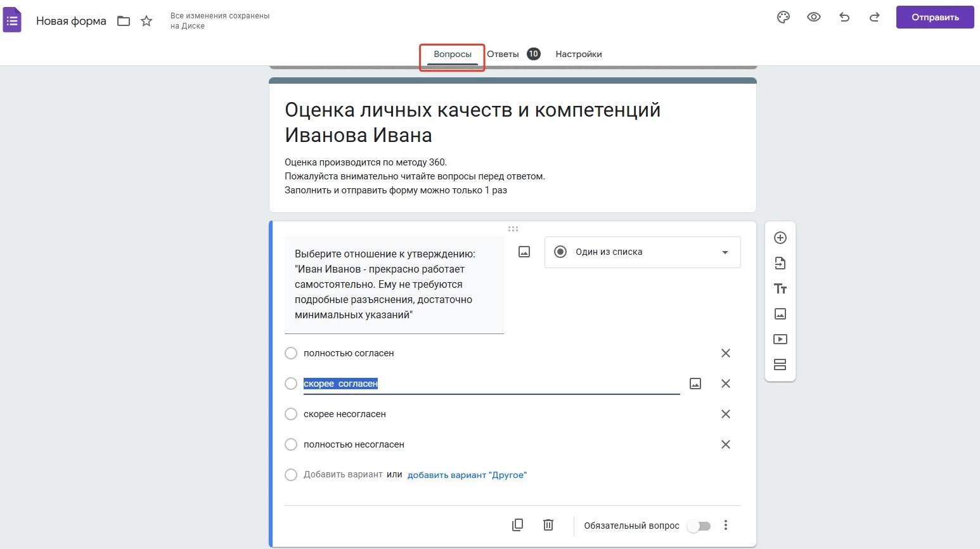
Task: Open the Google Forms home icon
Action: [12, 20]
